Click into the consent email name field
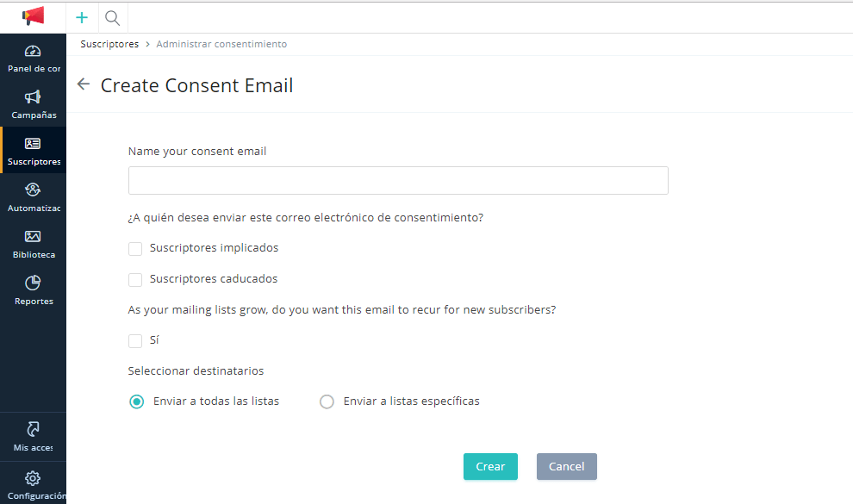 pos(398,181)
